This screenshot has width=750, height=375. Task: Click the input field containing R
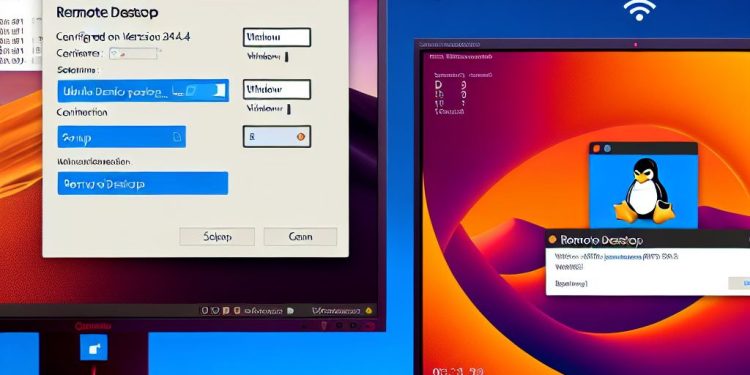pyautogui.click(x=277, y=137)
